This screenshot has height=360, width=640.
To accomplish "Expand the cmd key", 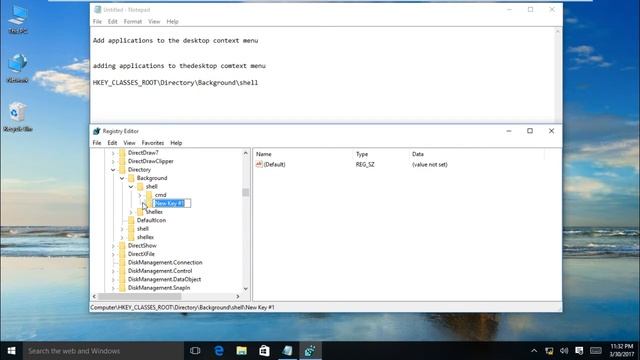I will pos(140,195).
